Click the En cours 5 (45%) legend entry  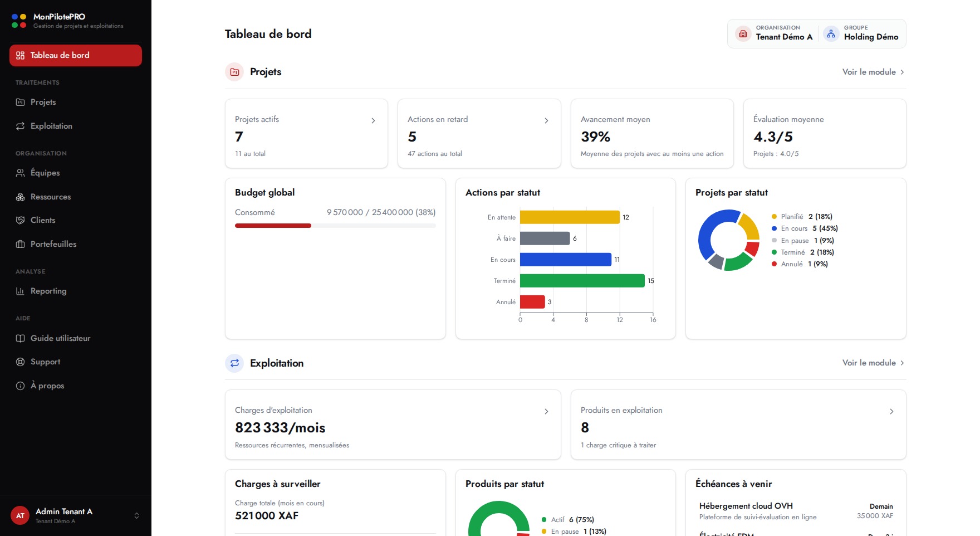(x=805, y=228)
